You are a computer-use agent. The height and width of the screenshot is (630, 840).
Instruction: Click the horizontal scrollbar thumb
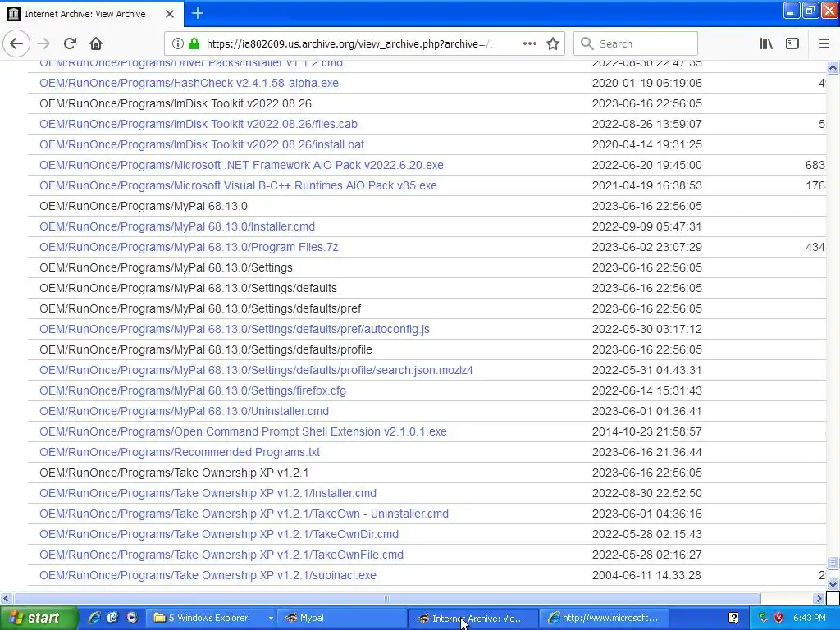(x=386, y=598)
